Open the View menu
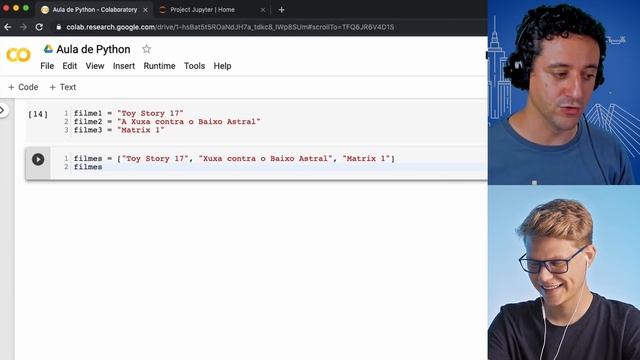640x360 pixels. 95,66
